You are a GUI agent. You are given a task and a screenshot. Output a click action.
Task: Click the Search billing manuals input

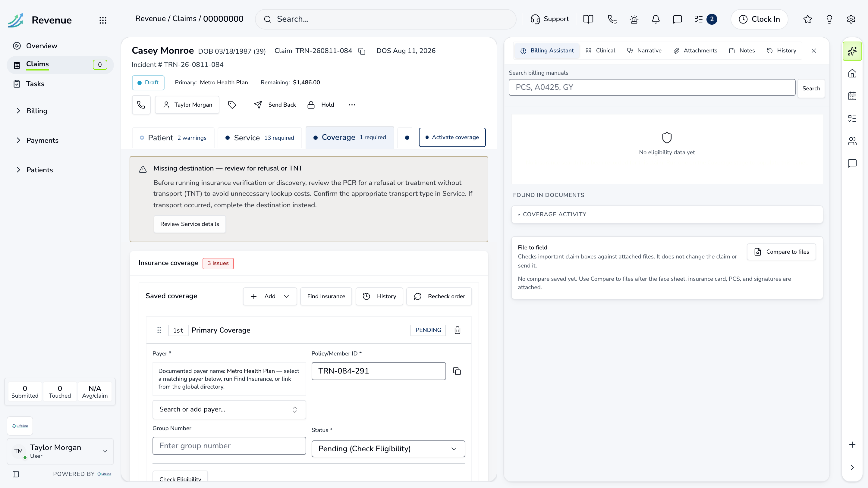pyautogui.click(x=652, y=88)
